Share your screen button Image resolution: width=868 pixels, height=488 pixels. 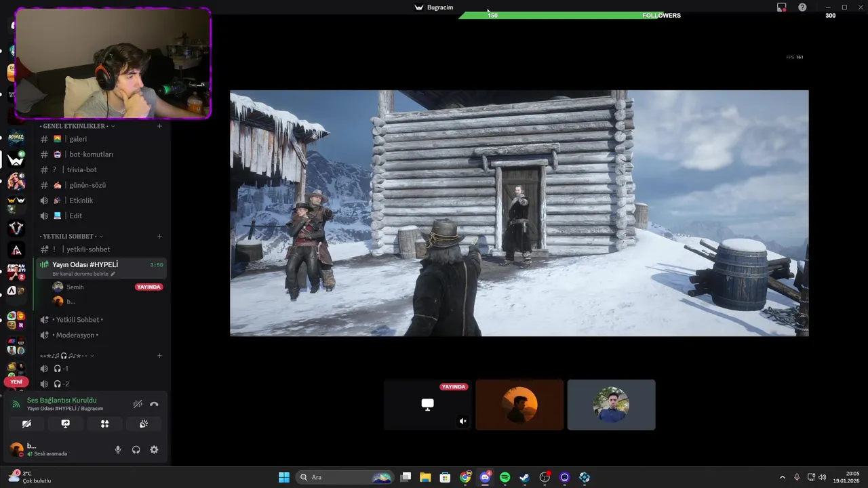pos(66,424)
